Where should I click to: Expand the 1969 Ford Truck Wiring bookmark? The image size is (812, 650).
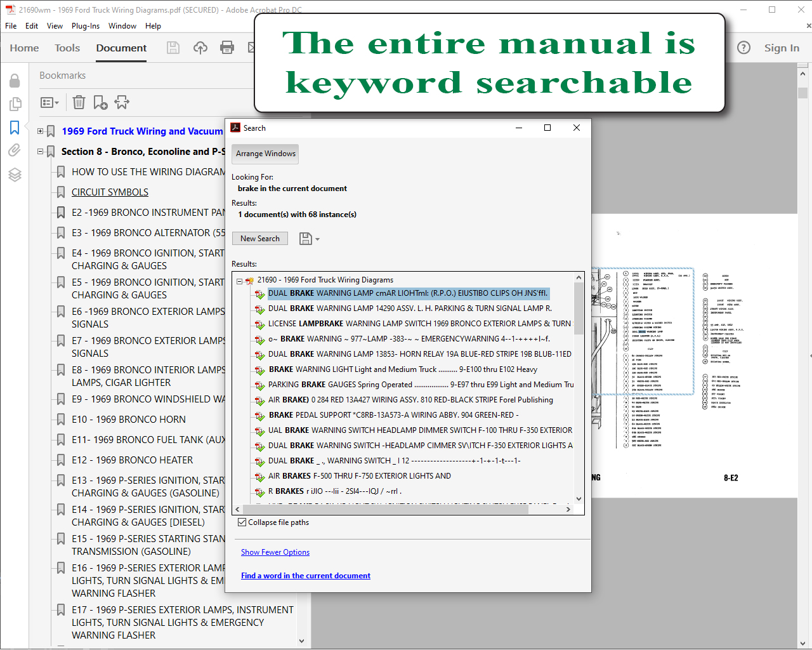tap(41, 131)
